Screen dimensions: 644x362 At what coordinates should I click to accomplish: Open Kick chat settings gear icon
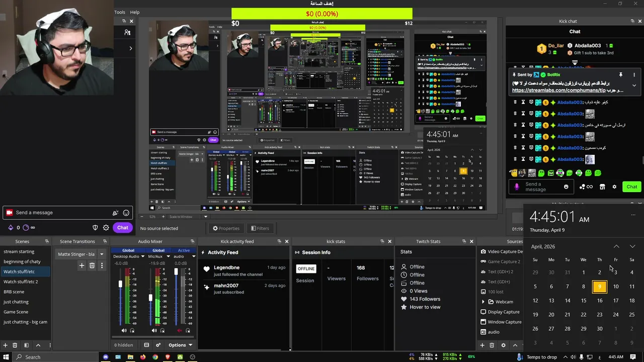pos(614,187)
